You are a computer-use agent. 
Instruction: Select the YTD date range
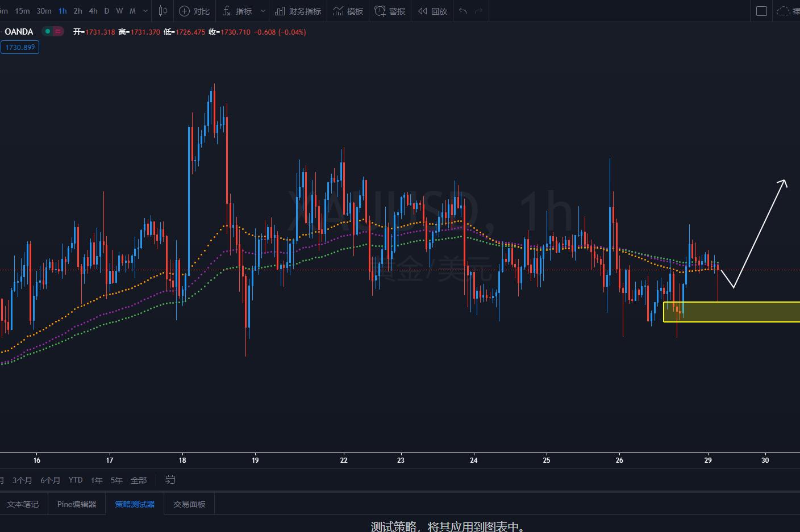(x=76, y=480)
